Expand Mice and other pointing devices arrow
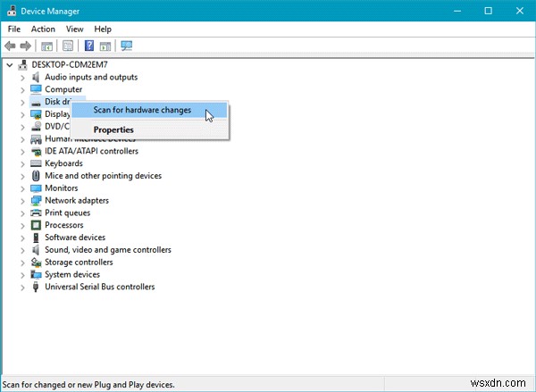 click(x=22, y=176)
